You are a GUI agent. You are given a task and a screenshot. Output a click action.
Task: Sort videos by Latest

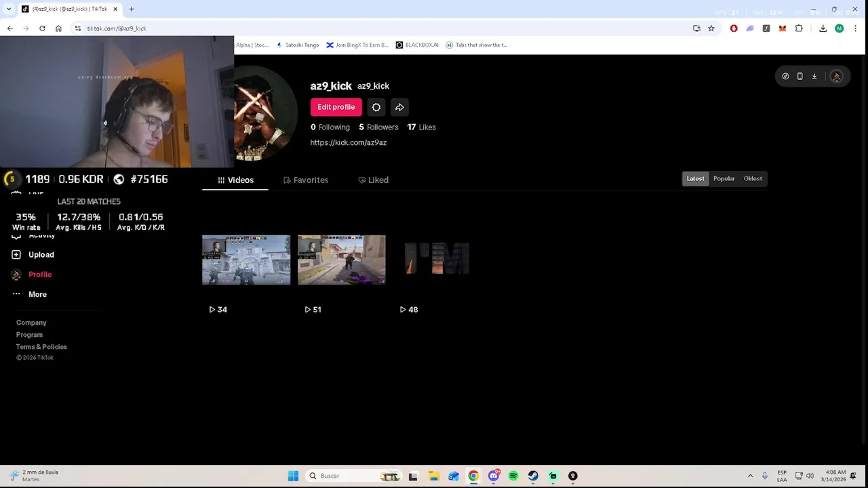click(x=695, y=178)
